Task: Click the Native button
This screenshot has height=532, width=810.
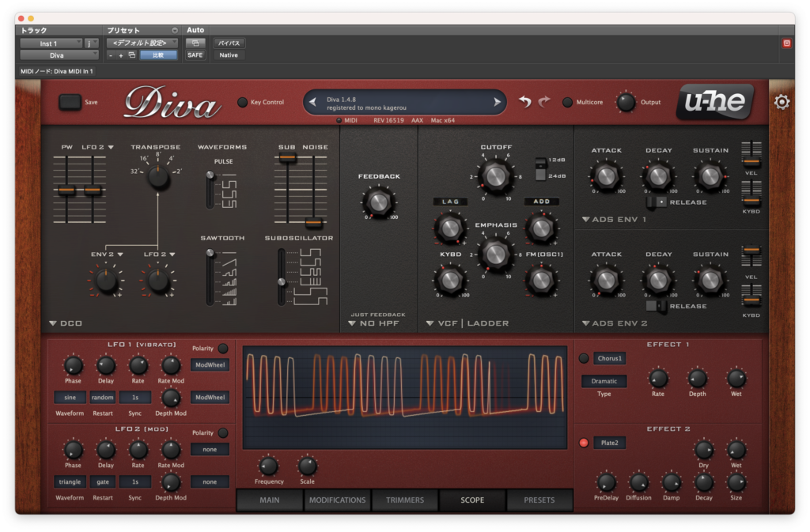Action: pyautogui.click(x=229, y=55)
